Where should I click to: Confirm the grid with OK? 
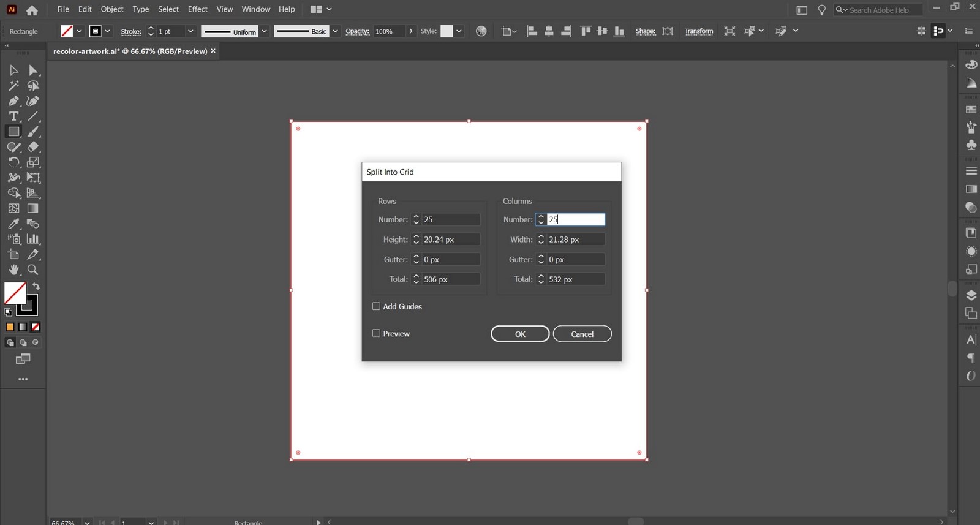520,334
